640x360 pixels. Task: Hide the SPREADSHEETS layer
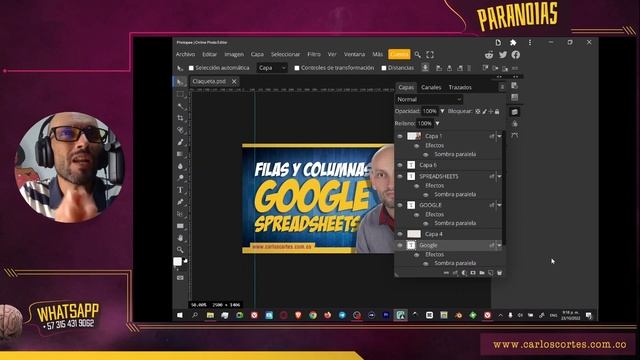tap(400, 176)
